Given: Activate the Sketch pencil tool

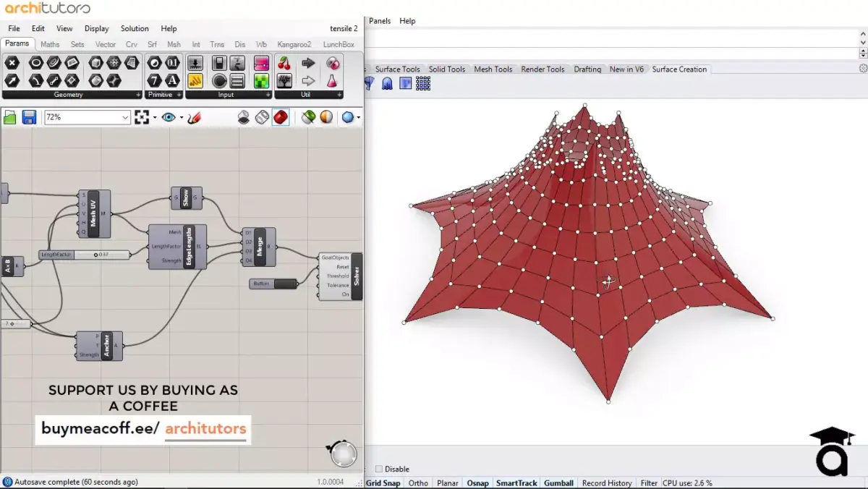Looking at the screenshot, I should coord(194,117).
